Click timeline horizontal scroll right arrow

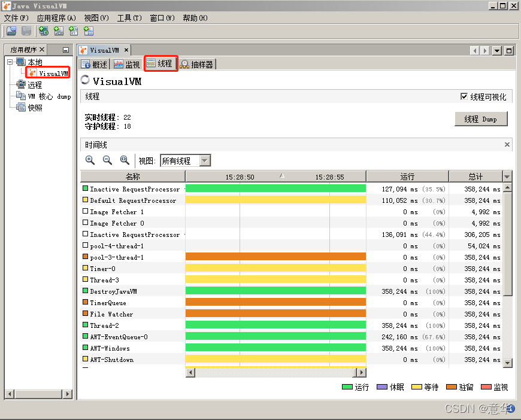pos(362,373)
